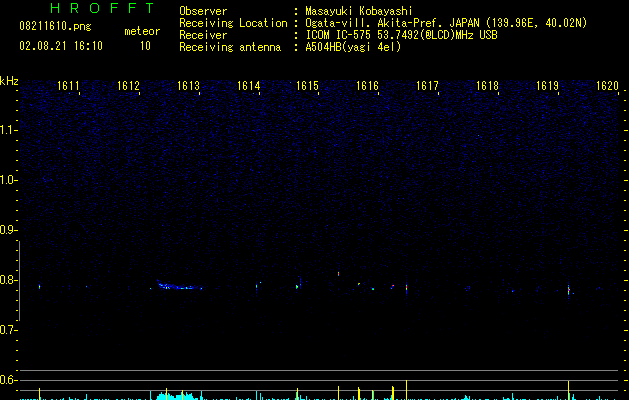
Task: Select the meteor count value 10
Action: (145, 46)
